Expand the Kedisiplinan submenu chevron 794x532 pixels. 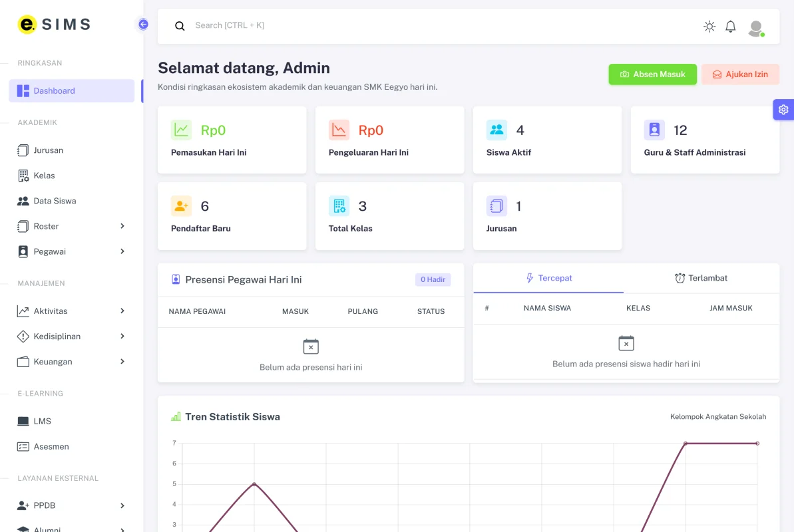[x=122, y=336]
